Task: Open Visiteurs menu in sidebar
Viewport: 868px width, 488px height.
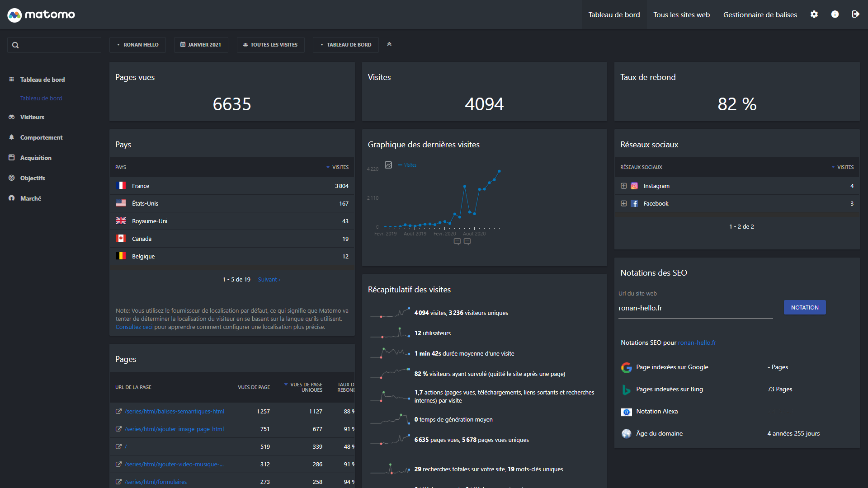Action: point(32,117)
